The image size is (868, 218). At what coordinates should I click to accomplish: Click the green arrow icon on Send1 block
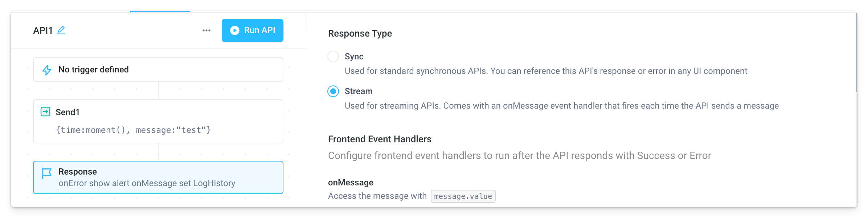coord(46,112)
